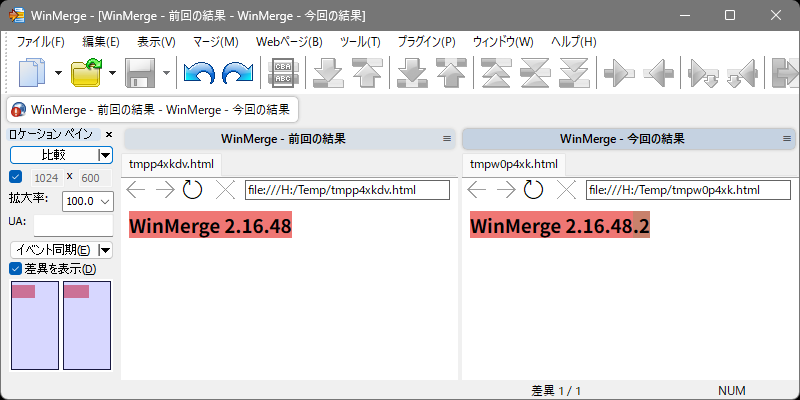Click Previous Conflict up arrow icon
Screen dimensions: 800x400
[x=452, y=72]
